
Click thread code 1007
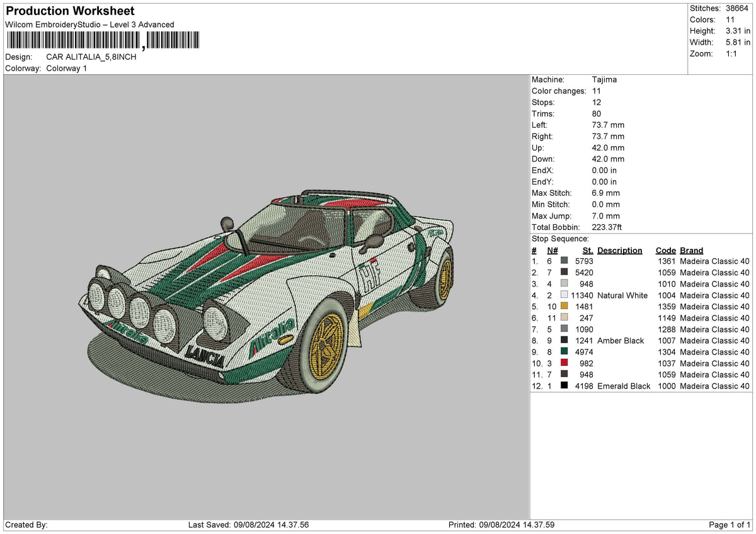tap(667, 341)
